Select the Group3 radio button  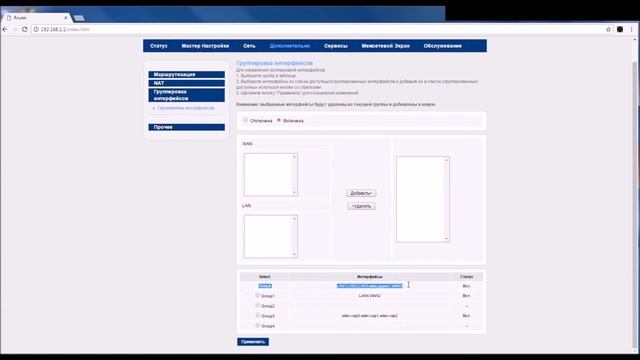click(x=258, y=315)
